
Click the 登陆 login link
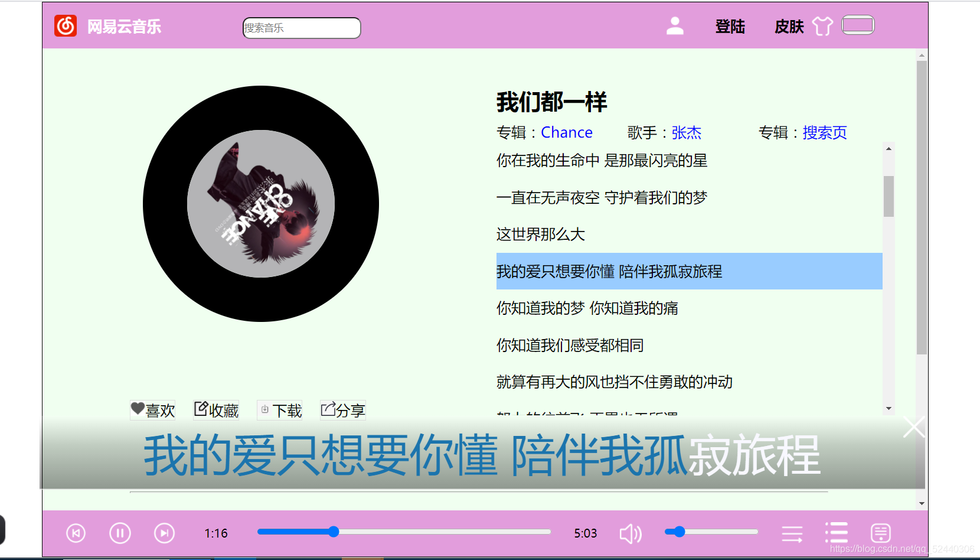[x=730, y=27]
